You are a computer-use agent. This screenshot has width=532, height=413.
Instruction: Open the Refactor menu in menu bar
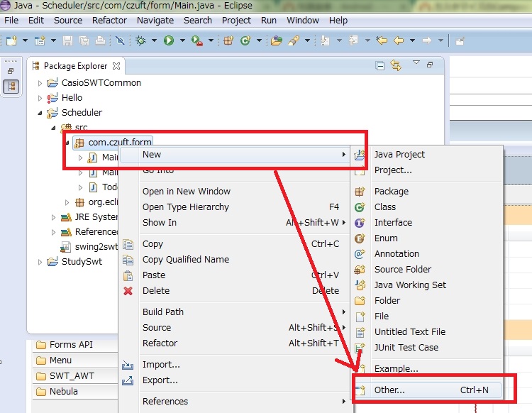coord(109,21)
